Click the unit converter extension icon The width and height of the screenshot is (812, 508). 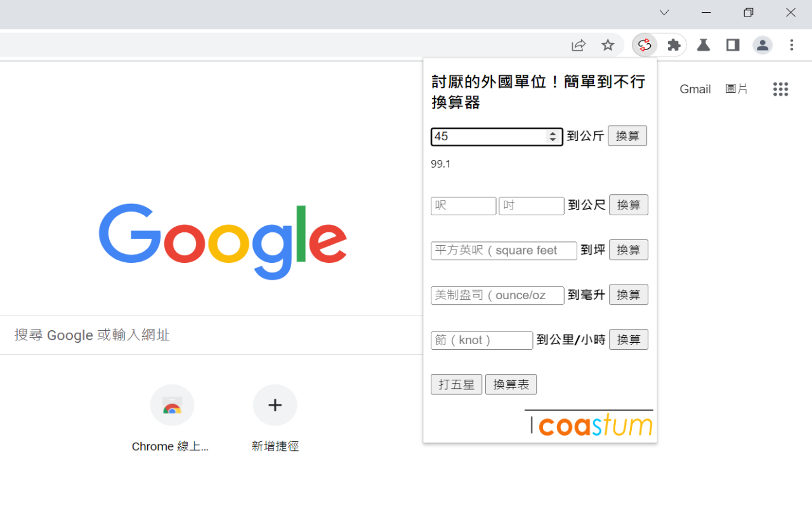tap(645, 45)
